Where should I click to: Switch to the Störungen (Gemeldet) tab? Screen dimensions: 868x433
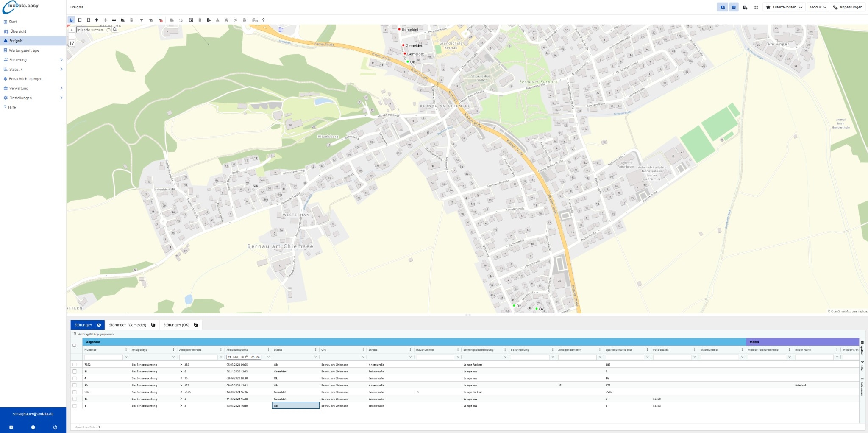pyautogui.click(x=128, y=325)
